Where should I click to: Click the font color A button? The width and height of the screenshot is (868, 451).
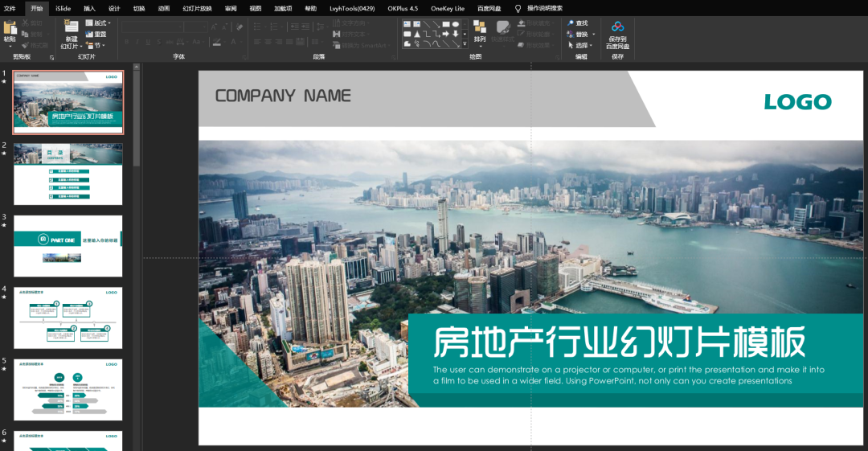[233, 42]
